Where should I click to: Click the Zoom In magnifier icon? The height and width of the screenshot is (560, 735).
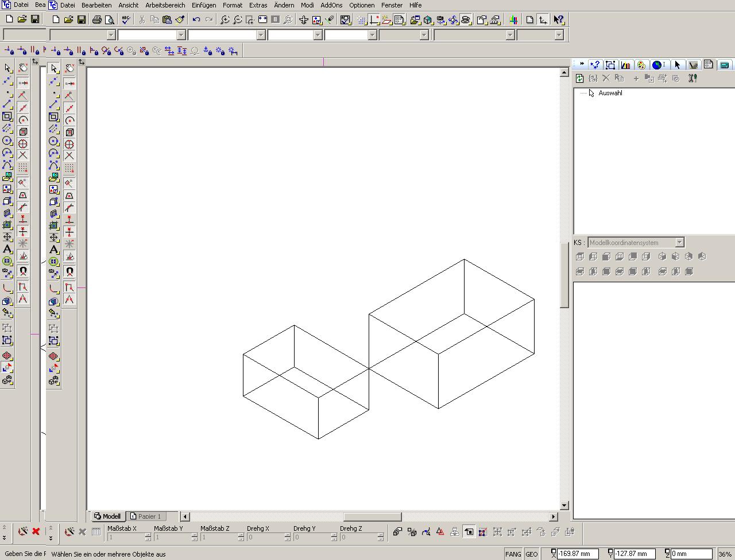(225, 20)
